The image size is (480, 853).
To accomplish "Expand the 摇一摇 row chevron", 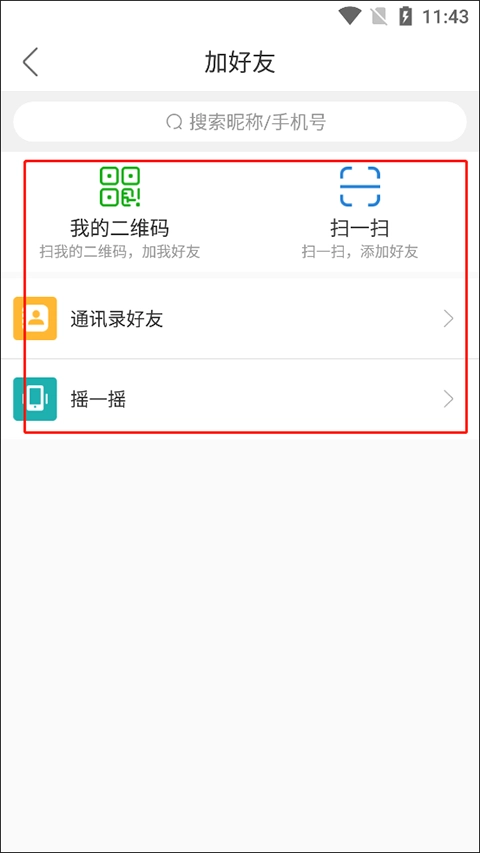I will coord(448,399).
